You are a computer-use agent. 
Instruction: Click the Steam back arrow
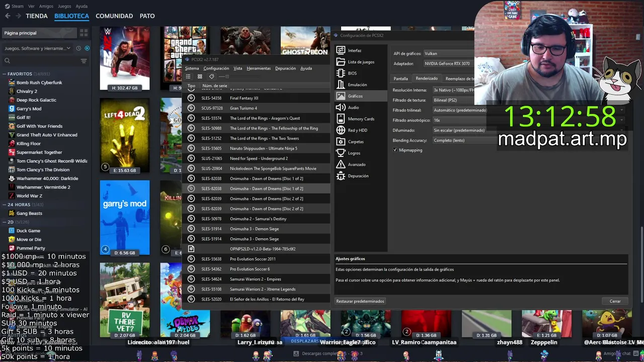[8, 16]
